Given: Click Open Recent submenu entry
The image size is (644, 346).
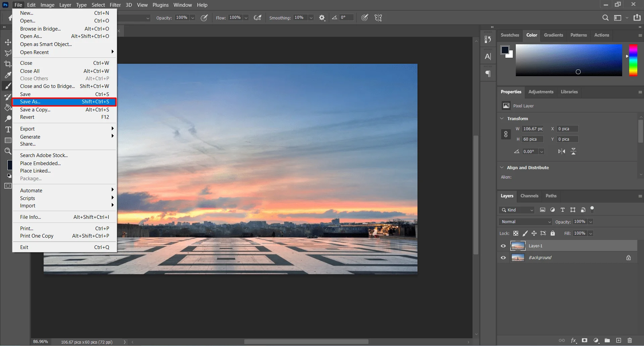Looking at the screenshot, I should tap(64, 52).
